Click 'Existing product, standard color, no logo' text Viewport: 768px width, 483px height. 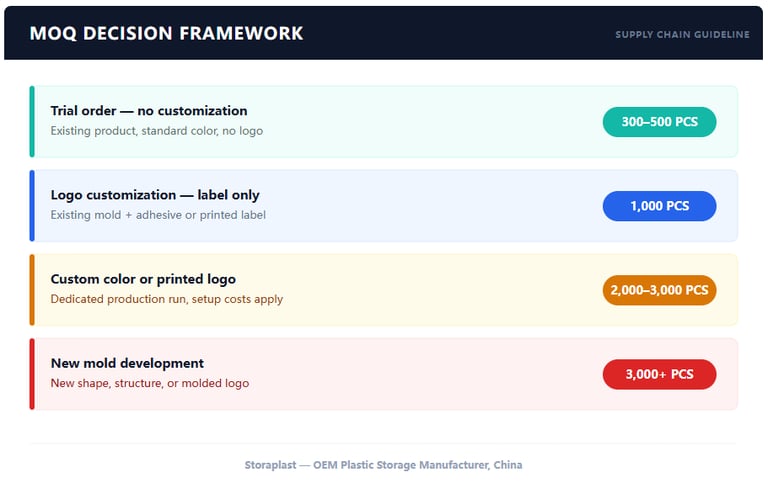pyautogui.click(x=157, y=131)
